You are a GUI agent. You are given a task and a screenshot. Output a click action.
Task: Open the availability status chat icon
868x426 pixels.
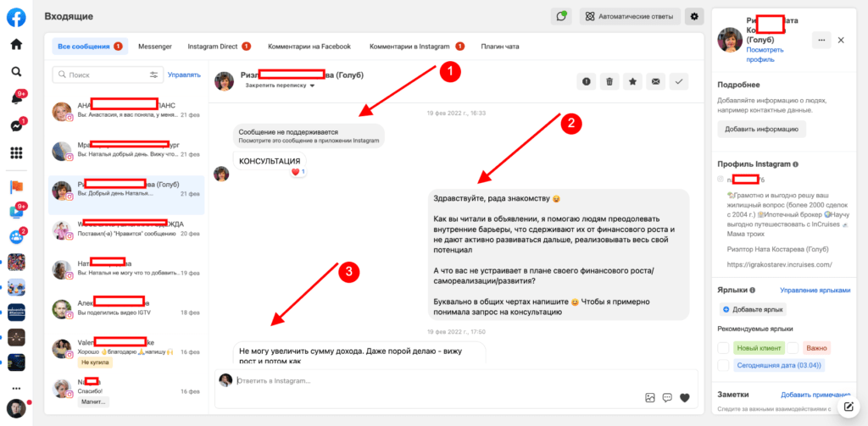(x=561, y=17)
